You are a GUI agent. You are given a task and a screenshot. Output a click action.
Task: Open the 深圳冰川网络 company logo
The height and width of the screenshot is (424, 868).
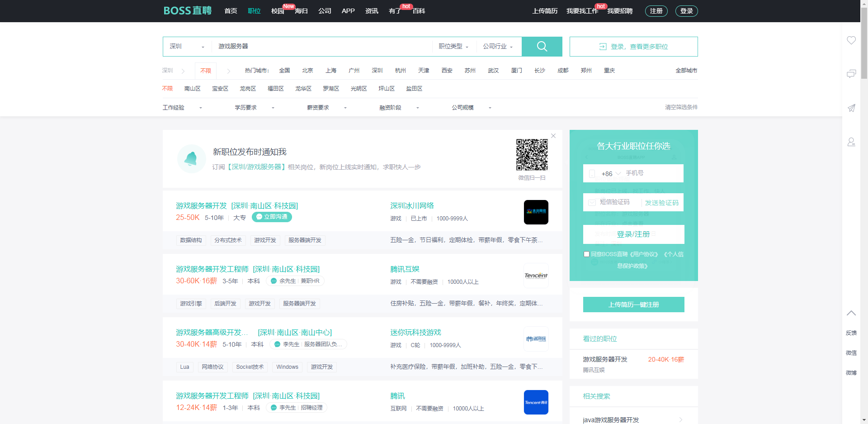click(x=536, y=212)
